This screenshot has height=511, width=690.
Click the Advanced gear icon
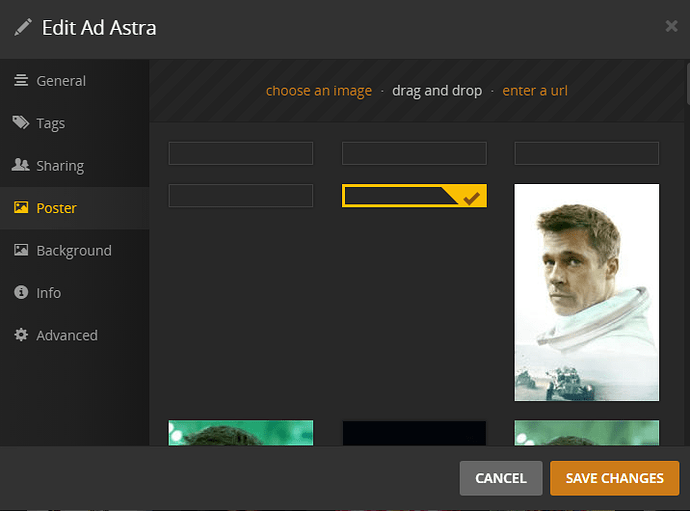point(21,335)
